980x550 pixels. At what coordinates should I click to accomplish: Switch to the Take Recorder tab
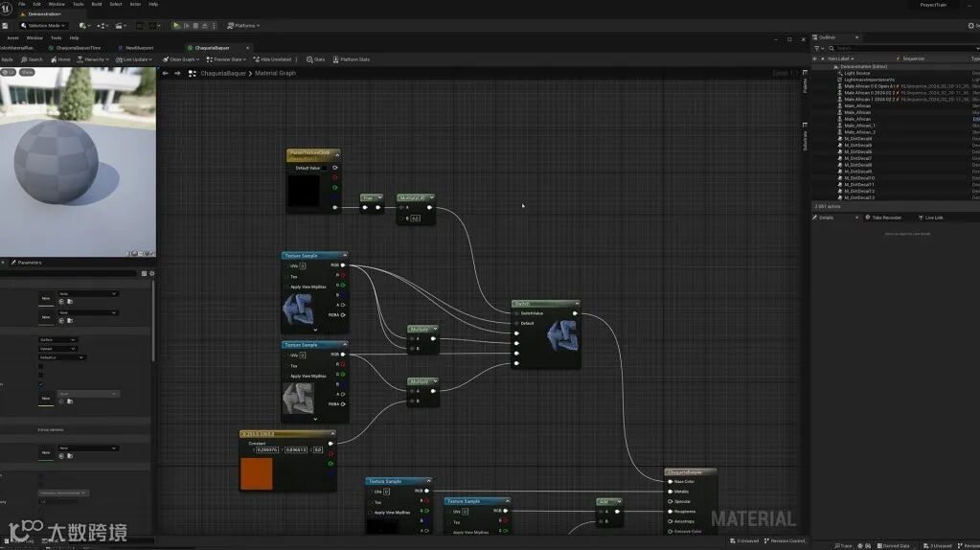click(x=886, y=218)
